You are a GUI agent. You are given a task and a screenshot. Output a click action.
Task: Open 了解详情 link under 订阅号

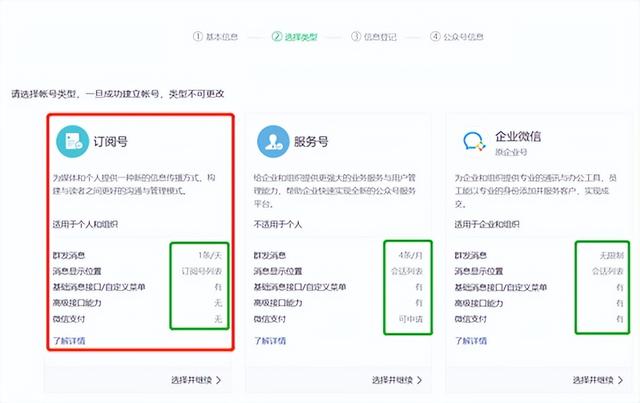[69, 341]
